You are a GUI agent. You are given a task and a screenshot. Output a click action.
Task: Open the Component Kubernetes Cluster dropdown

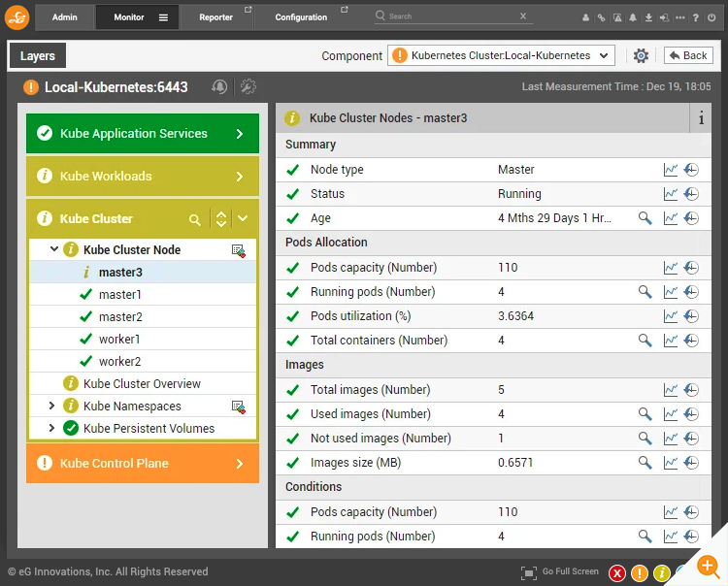502,55
